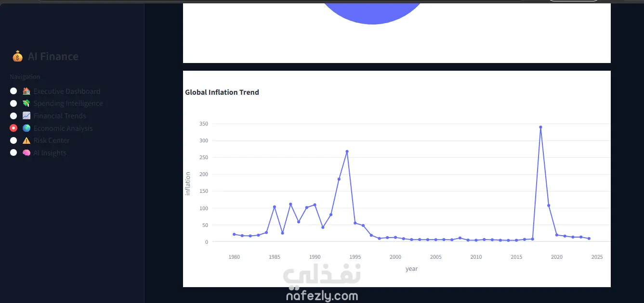Viewport: 644px width, 303px height.
Task: Choose the AI Insights radio option
Action: [x=13, y=152]
